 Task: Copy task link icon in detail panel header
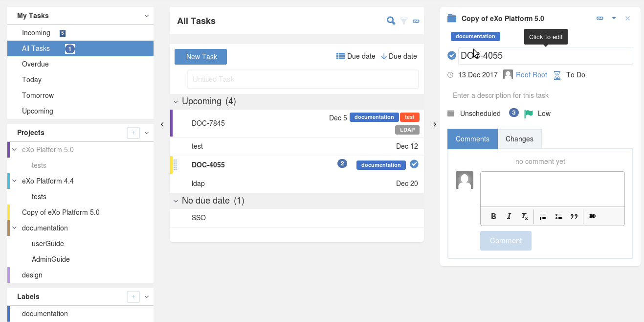(x=600, y=19)
